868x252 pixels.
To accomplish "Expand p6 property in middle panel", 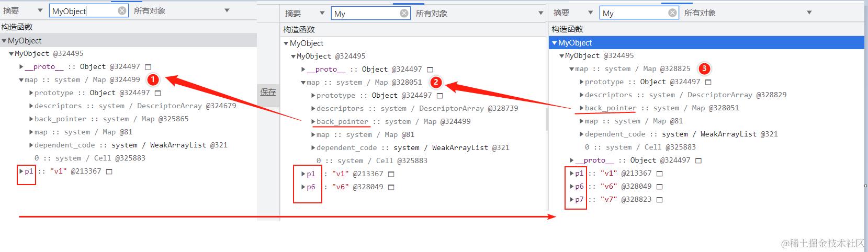I will pyautogui.click(x=303, y=187).
